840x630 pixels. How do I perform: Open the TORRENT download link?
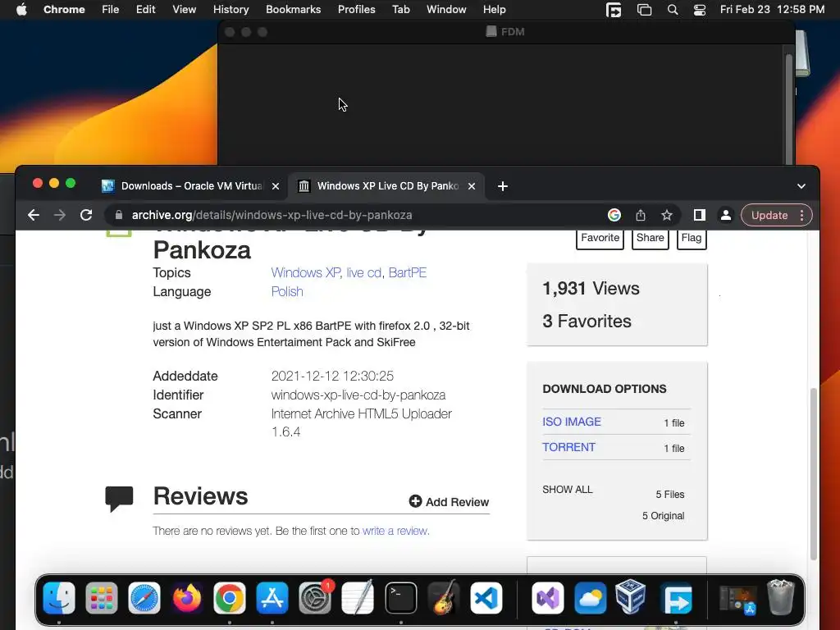pos(568,447)
